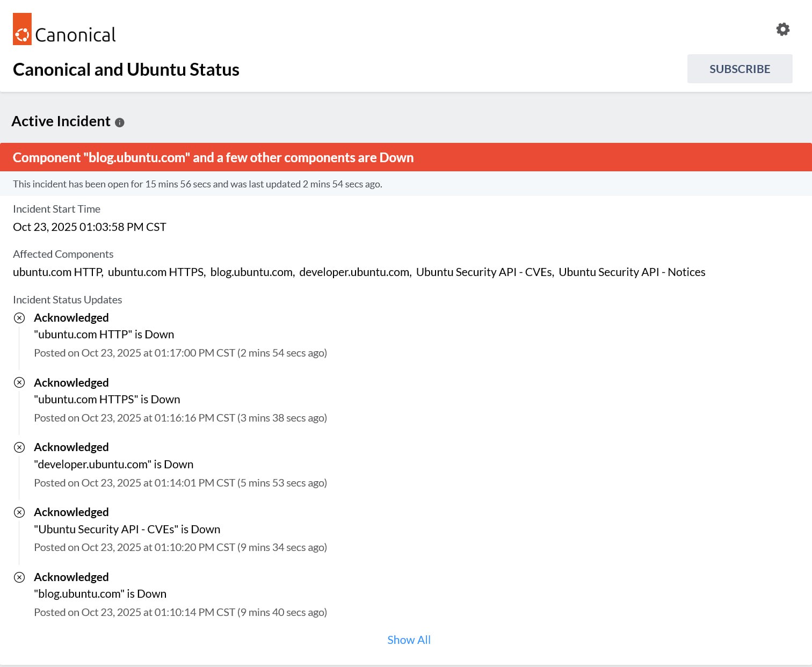Click status icon beside developer.ubuntu.com update
The height and width of the screenshot is (667, 812).
pyautogui.click(x=19, y=447)
